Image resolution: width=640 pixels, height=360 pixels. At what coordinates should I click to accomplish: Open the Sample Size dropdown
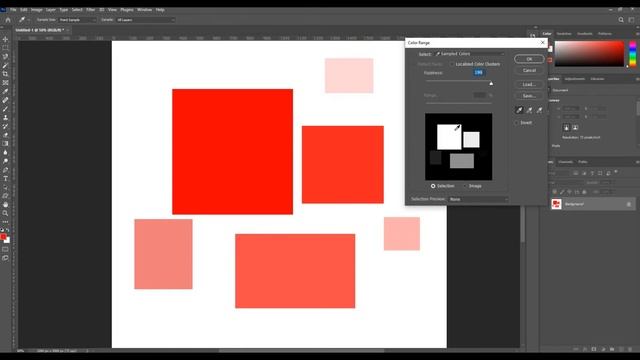click(x=78, y=20)
